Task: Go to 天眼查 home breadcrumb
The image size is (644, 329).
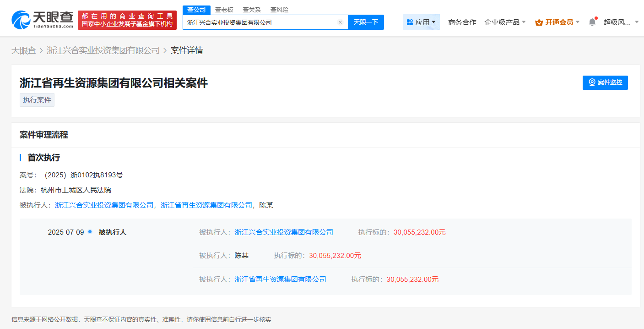Action: point(23,50)
